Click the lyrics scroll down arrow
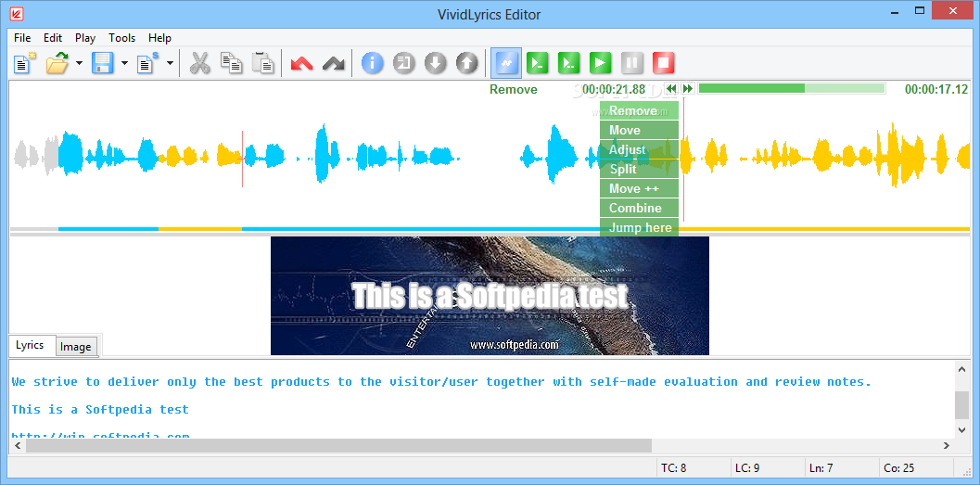The height and width of the screenshot is (485, 980). coord(961,430)
